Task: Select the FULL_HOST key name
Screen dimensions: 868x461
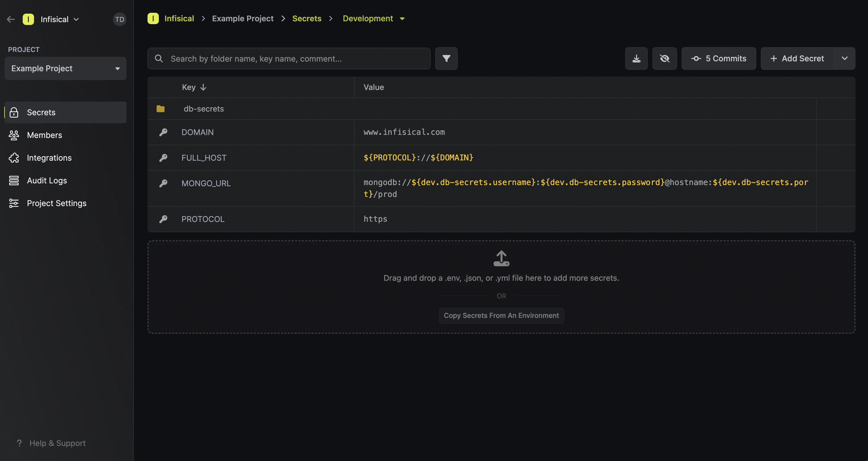Action: point(204,158)
